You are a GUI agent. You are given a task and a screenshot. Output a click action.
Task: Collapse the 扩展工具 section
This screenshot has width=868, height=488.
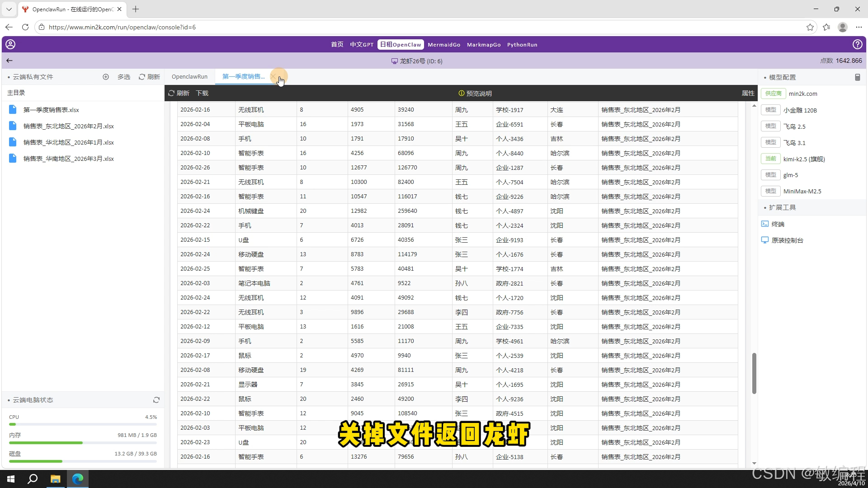(782, 207)
